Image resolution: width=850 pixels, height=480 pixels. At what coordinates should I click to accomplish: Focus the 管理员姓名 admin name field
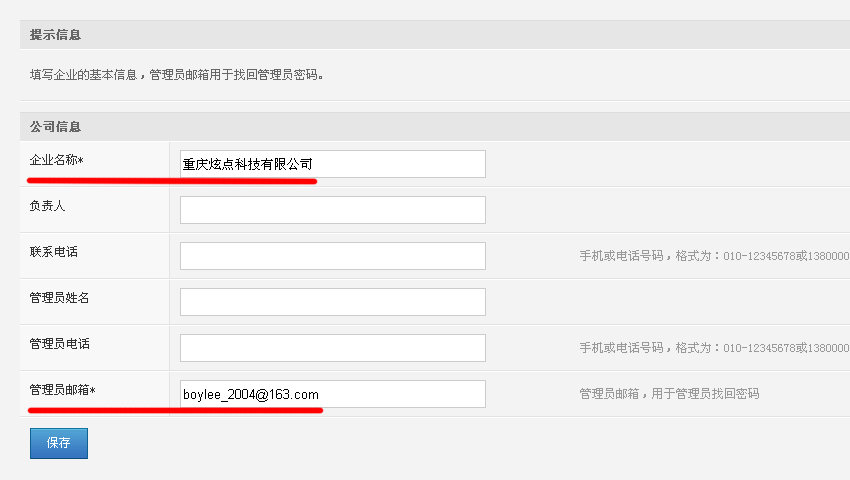332,302
